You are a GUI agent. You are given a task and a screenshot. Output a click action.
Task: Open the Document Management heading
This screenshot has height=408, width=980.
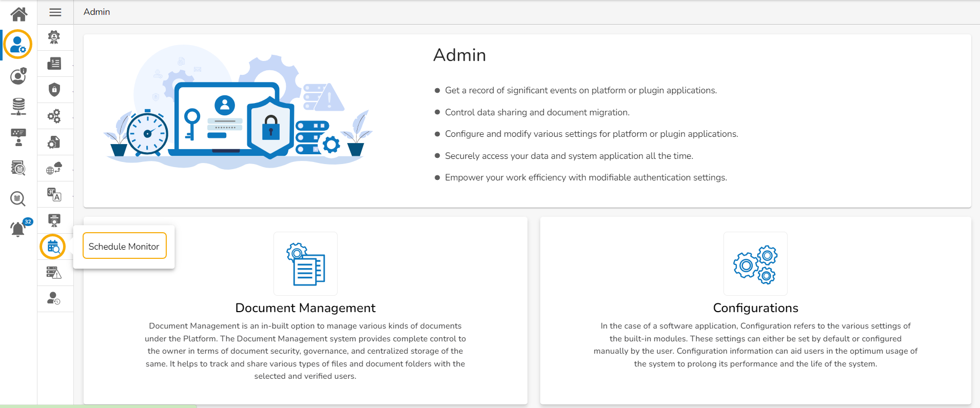305,308
